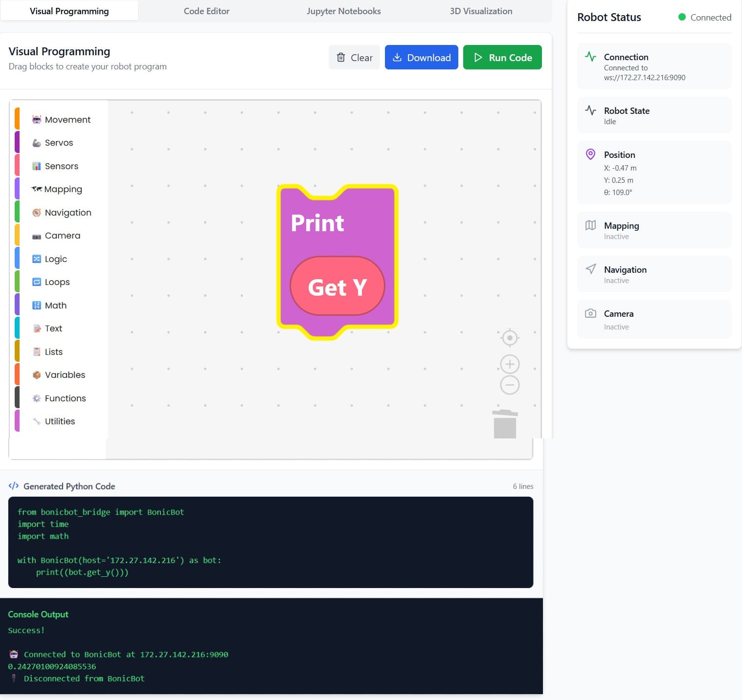
Task: Click the Navigation arrow icon in Robot Status
Action: 590,269
